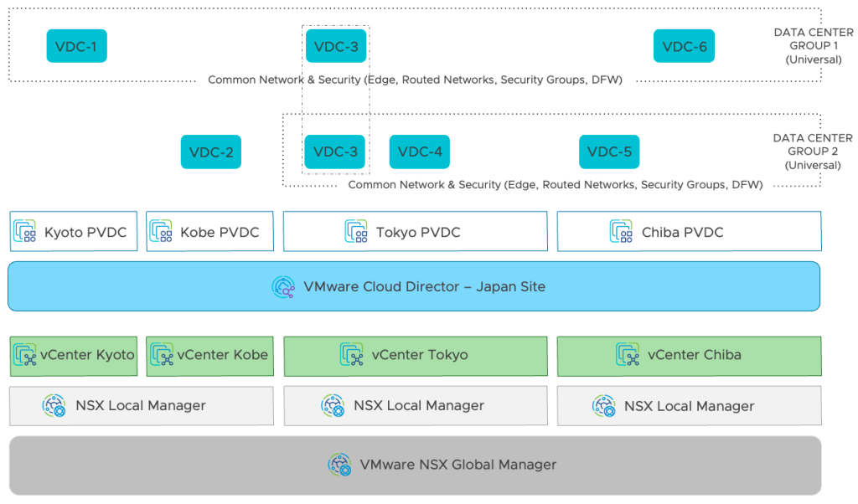Viewport: 858px width, 504px height.
Task: Select the VDC-4 box
Action: (x=420, y=152)
